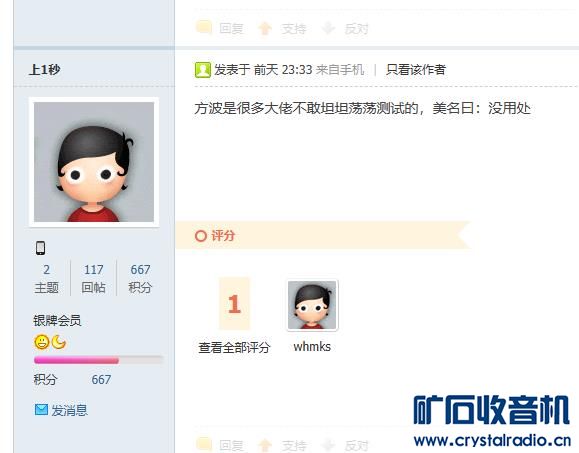579x453 pixels.
Task: Click the moon level icon
Action: [59, 342]
